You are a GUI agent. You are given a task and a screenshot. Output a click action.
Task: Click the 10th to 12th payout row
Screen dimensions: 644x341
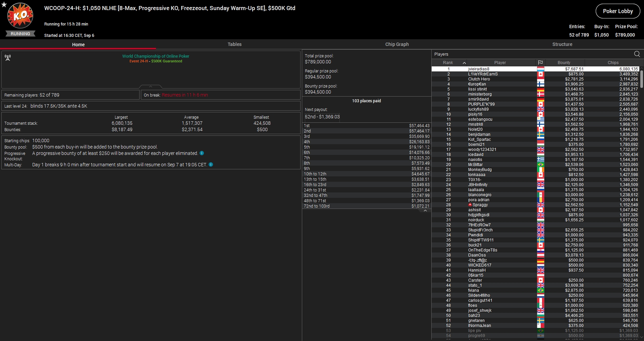[367, 174]
